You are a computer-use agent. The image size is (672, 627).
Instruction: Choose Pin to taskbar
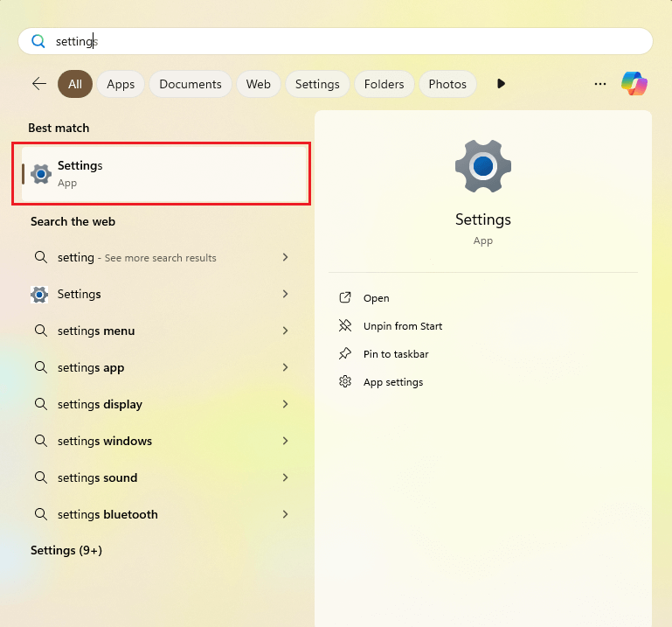pyautogui.click(x=396, y=354)
